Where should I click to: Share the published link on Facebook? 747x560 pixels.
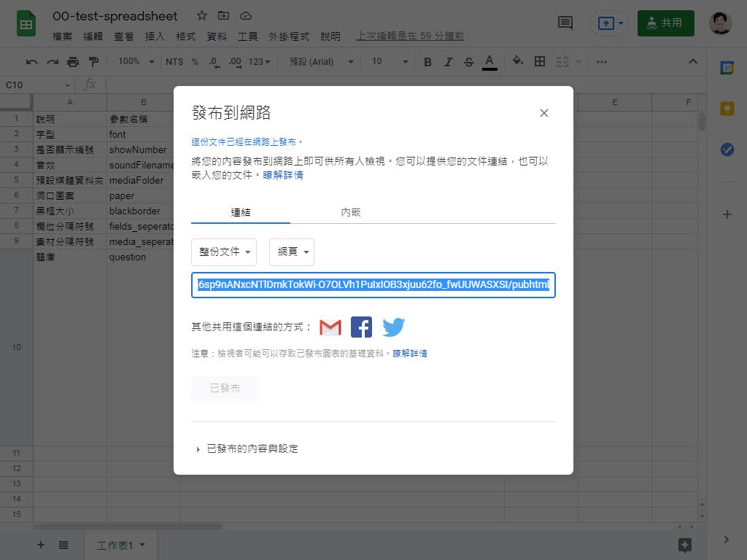(x=361, y=327)
